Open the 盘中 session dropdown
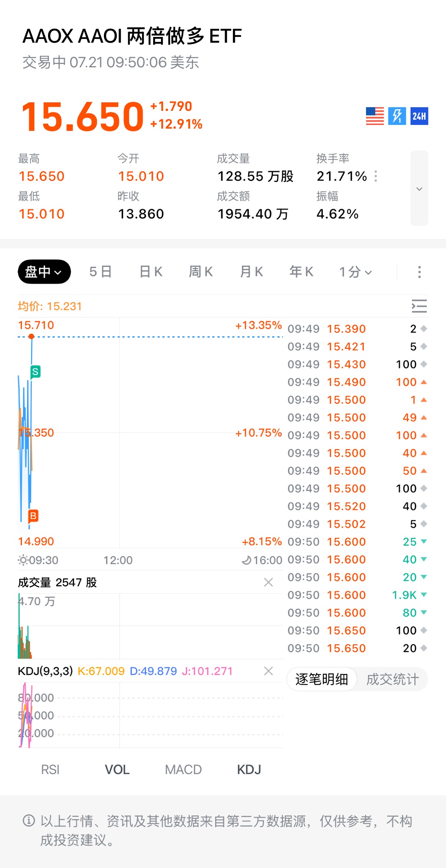 tap(44, 272)
